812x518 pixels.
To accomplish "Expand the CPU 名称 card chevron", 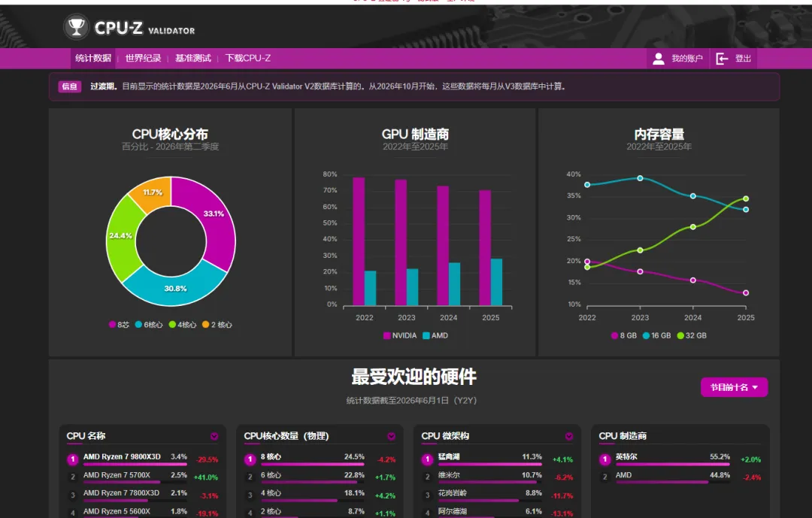I will tap(214, 437).
